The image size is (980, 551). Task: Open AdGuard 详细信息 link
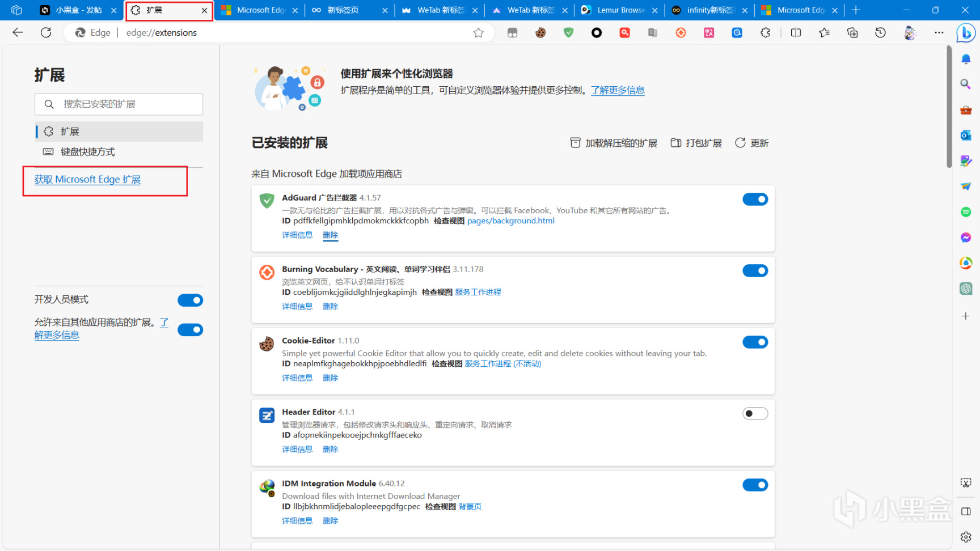click(x=297, y=235)
